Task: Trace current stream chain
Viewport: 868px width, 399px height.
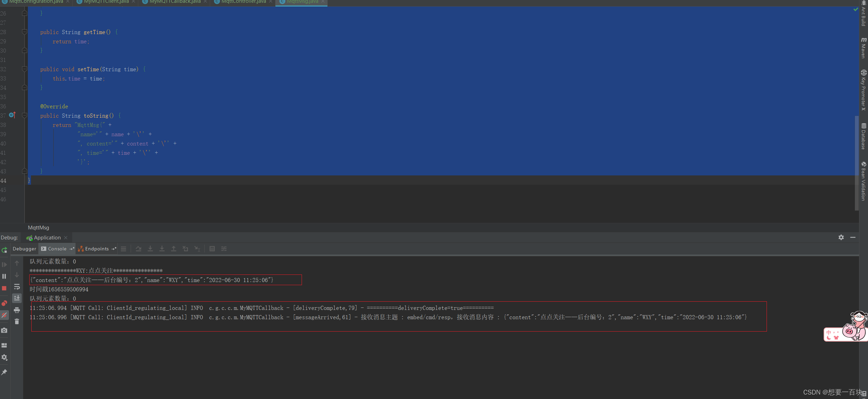Action: pyautogui.click(x=224, y=249)
